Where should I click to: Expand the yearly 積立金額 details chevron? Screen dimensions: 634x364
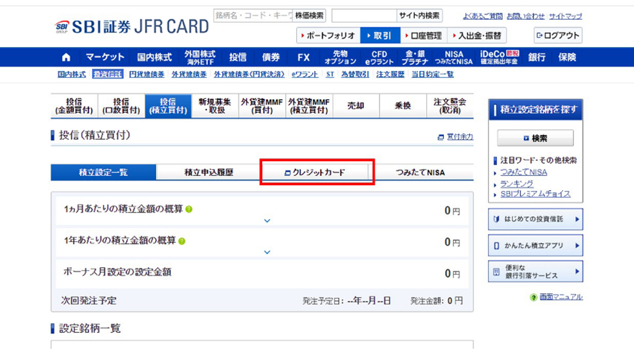267,252
